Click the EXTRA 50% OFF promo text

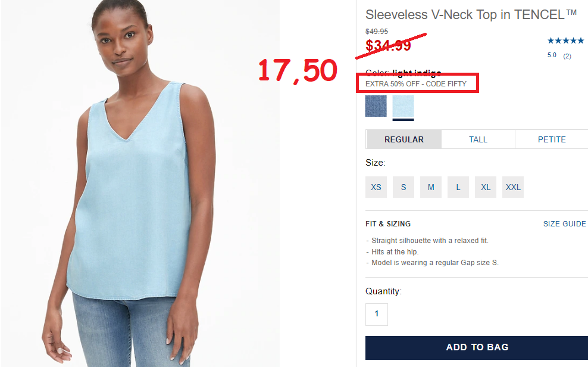(x=416, y=83)
